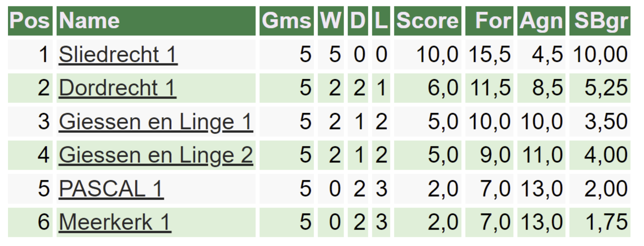This screenshot has height=246, width=644.
Task: Select Sliedrecht 1 For value 15,5
Action: tap(489, 55)
